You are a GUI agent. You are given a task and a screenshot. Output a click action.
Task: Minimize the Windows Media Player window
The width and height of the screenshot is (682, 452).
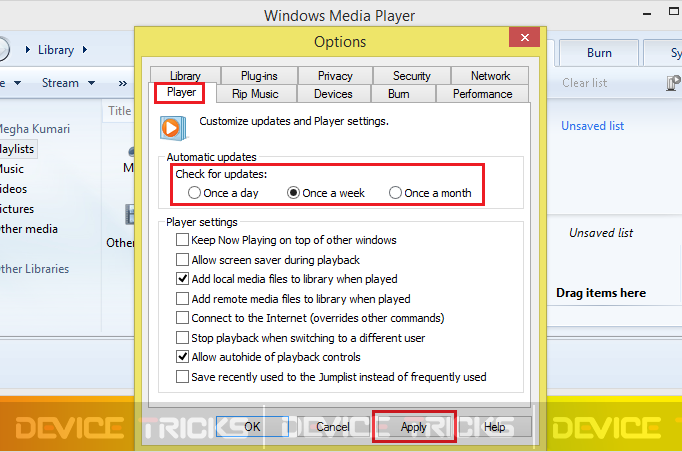(x=647, y=14)
